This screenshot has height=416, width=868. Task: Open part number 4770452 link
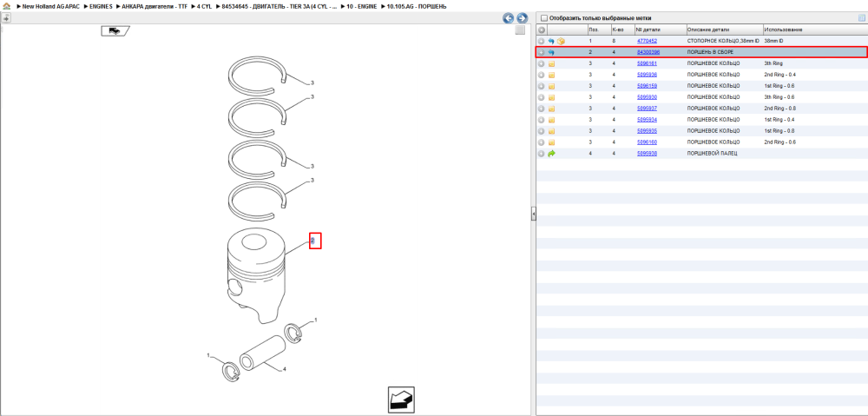pos(648,41)
